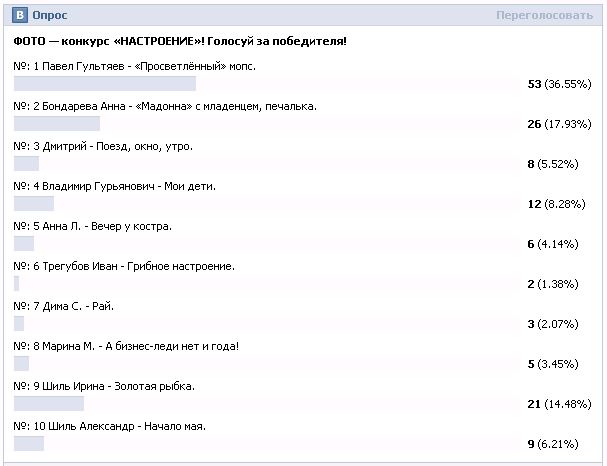Select option 1 Павел Гультяев «Просветлённый» мопс

point(135,66)
